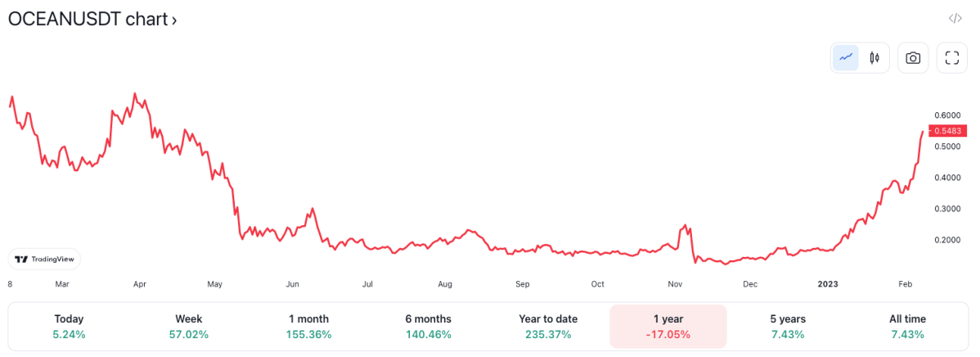Click the chevron next to OCEANUSDT chart
980x357 pixels.
coord(173,20)
